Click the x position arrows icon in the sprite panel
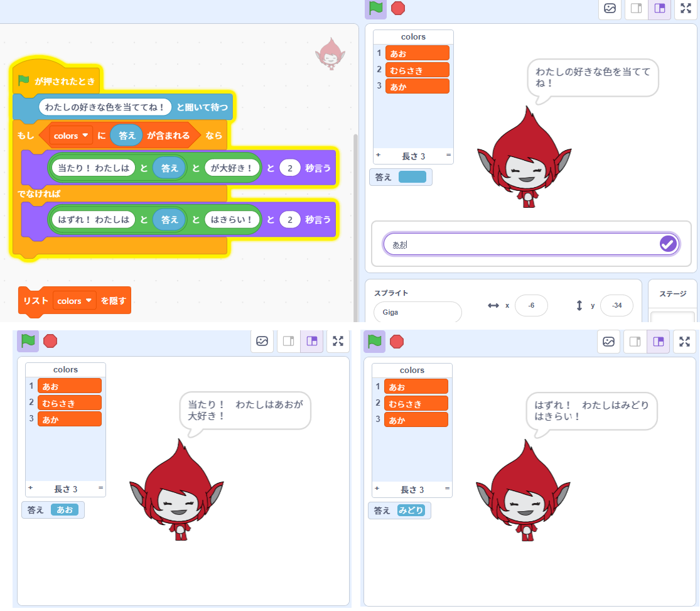This screenshot has height=611, width=700. coord(493,305)
